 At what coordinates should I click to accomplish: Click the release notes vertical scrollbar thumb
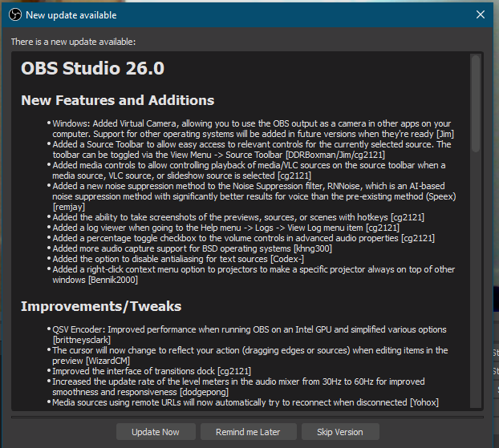(x=476, y=103)
